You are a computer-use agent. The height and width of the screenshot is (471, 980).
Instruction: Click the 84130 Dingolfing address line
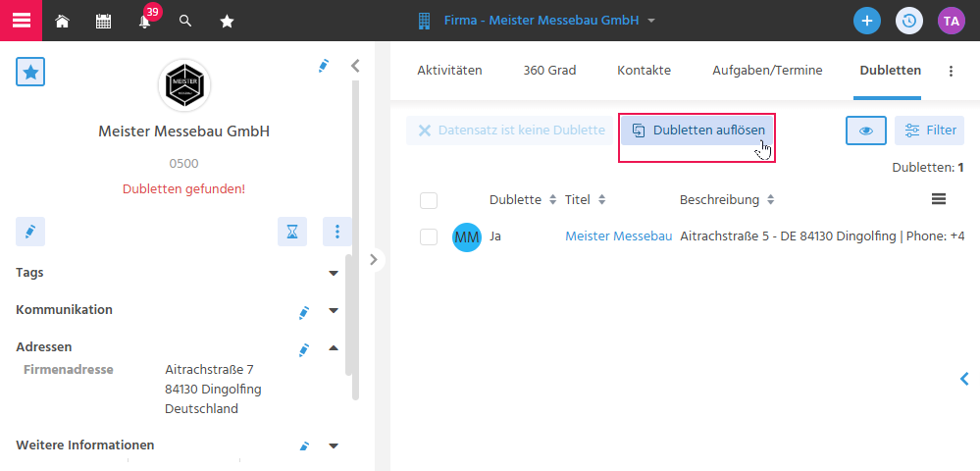click(x=213, y=389)
